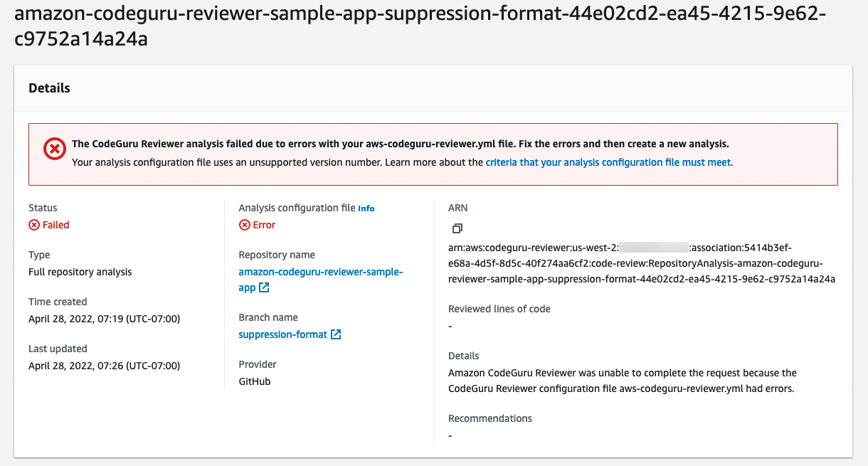Viewport: 868px width, 466px height.
Task: Open the suppression-format branch link
Action: point(282,334)
